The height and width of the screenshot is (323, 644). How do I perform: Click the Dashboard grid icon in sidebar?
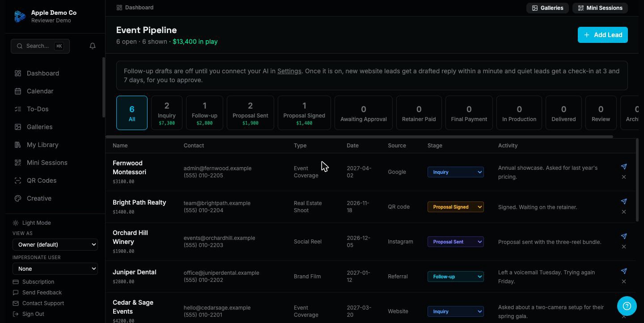pos(18,73)
